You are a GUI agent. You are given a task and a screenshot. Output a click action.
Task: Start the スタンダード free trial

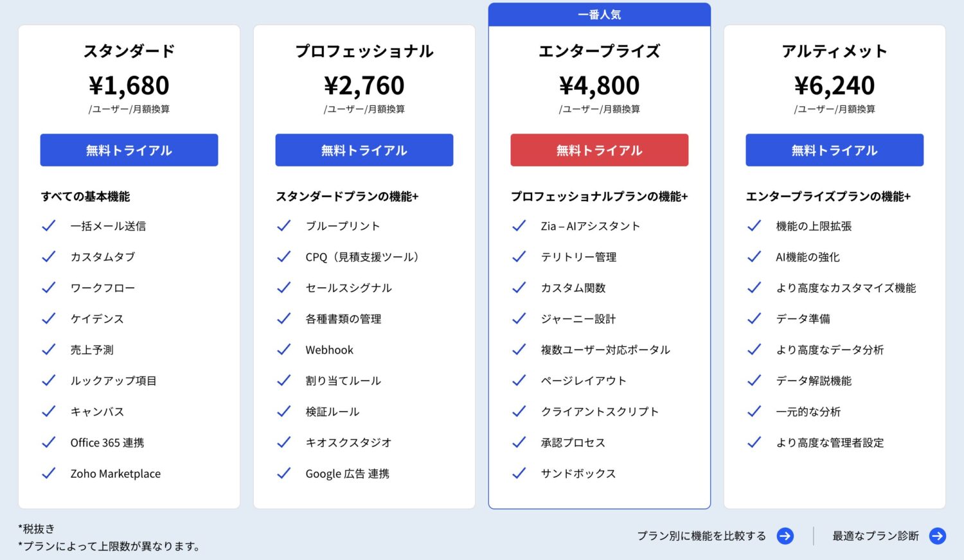[129, 150]
